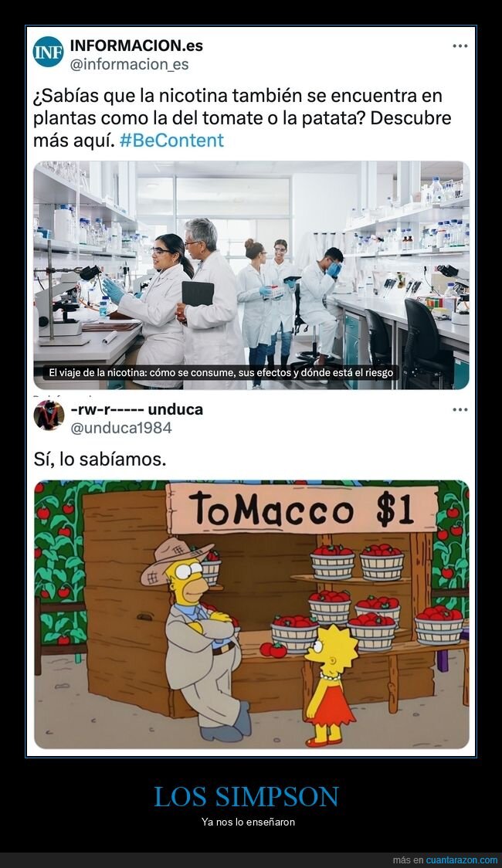Click the LOS SIMPSON title
Viewport: 502px width, 868px height.
246,797
